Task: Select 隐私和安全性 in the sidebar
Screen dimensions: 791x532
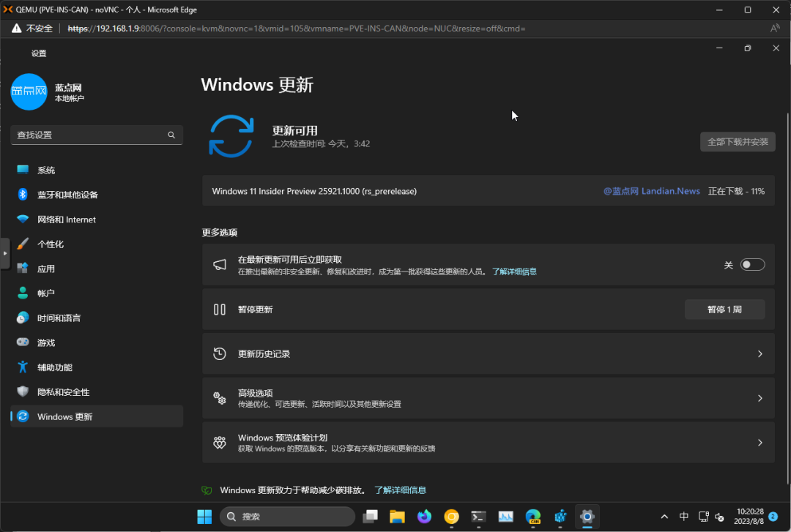Action: (x=97, y=391)
